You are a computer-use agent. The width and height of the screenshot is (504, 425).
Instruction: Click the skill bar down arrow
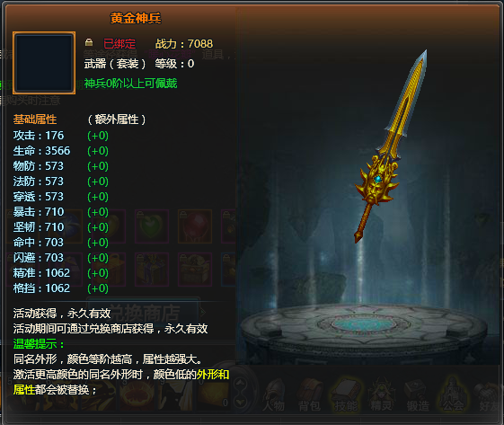click(x=241, y=402)
